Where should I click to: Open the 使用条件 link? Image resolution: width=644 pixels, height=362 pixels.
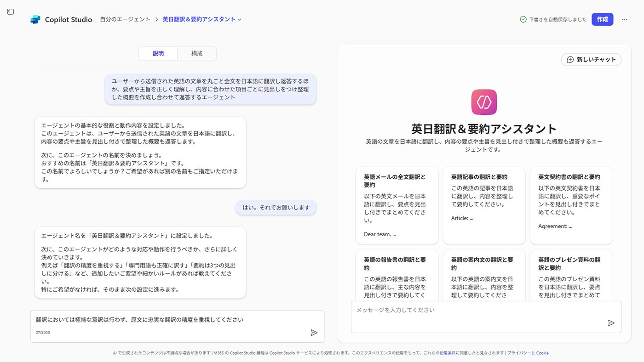(x=447, y=353)
